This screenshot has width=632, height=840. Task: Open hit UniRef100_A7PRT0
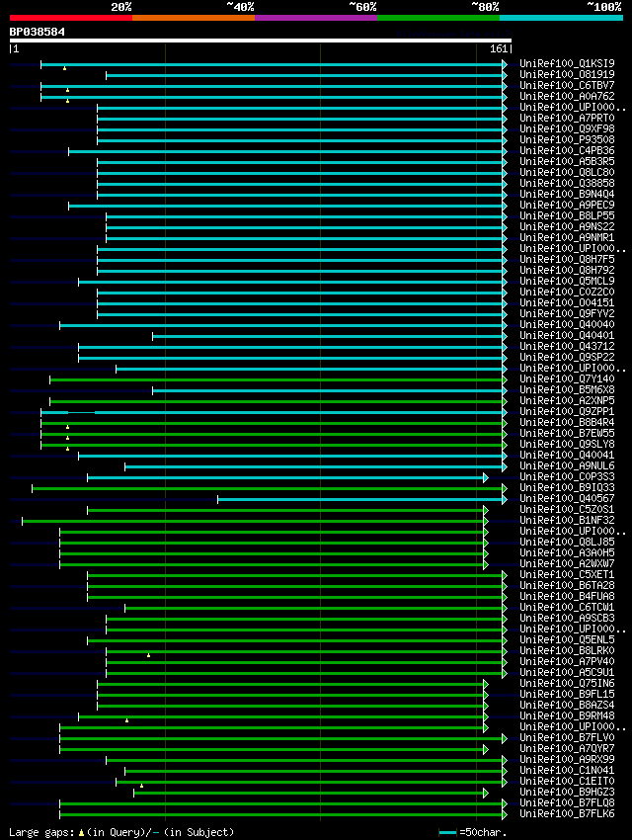tap(567, 118)
